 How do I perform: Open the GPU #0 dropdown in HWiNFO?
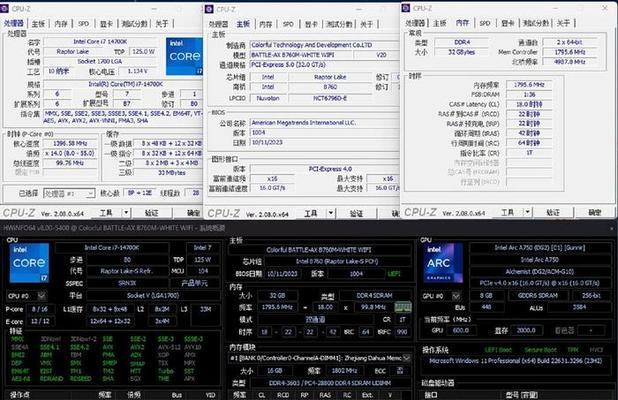(x=456, y=296)
